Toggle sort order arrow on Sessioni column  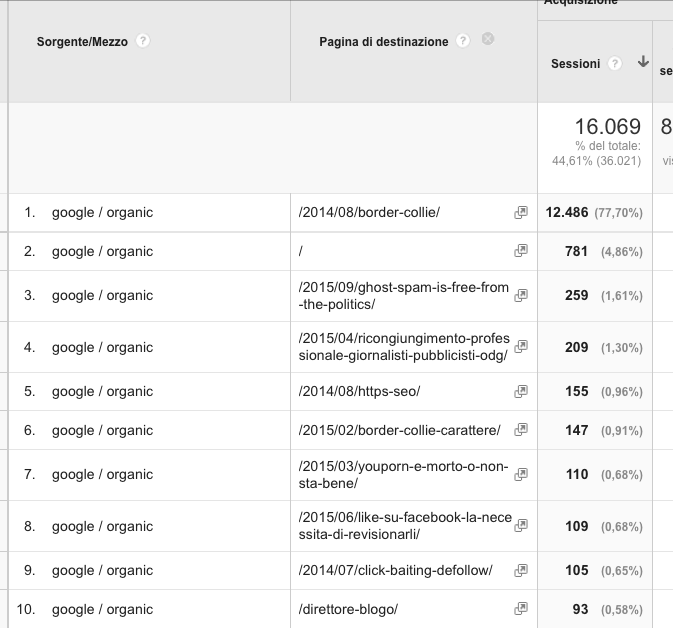pos(643,62)
